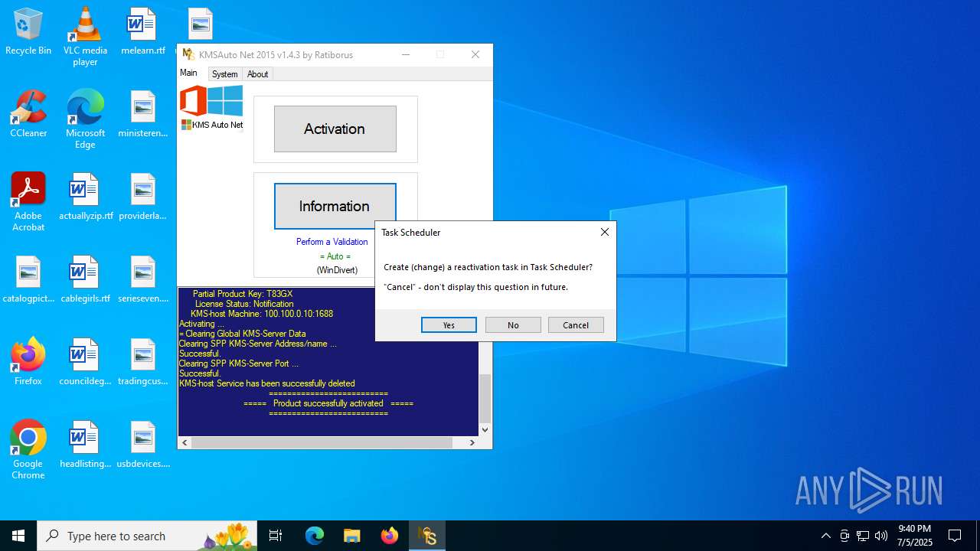Select the serieseven desktop image file
Viewport: 980px width, 551px height.
[x=142, y=280]
